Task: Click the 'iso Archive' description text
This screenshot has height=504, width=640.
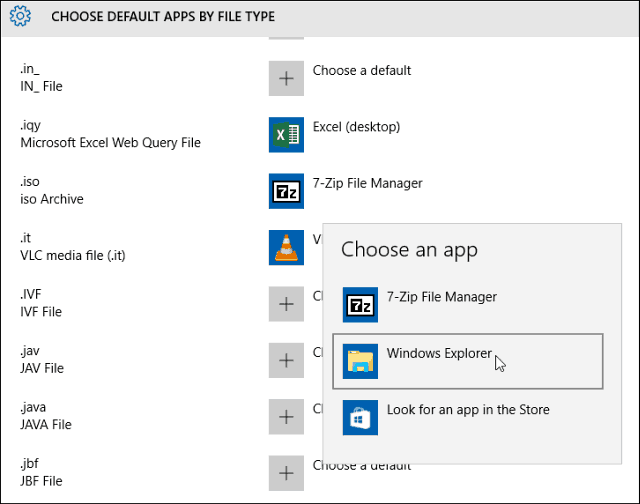Action: (52, 199)
